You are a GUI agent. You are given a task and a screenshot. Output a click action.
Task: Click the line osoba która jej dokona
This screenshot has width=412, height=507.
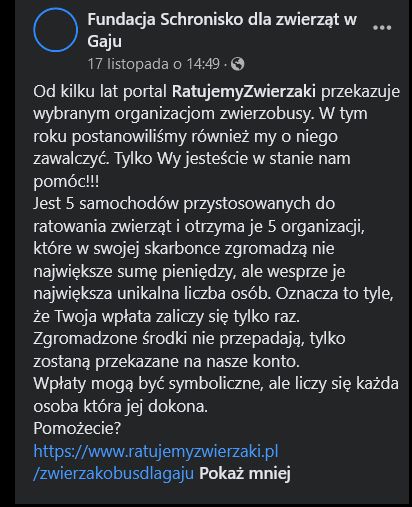click(121, 407)
